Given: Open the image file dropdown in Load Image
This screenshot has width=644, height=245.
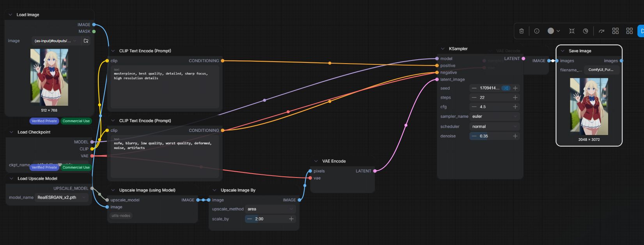Looking at the screenshot, I should [x=55, y=41].
